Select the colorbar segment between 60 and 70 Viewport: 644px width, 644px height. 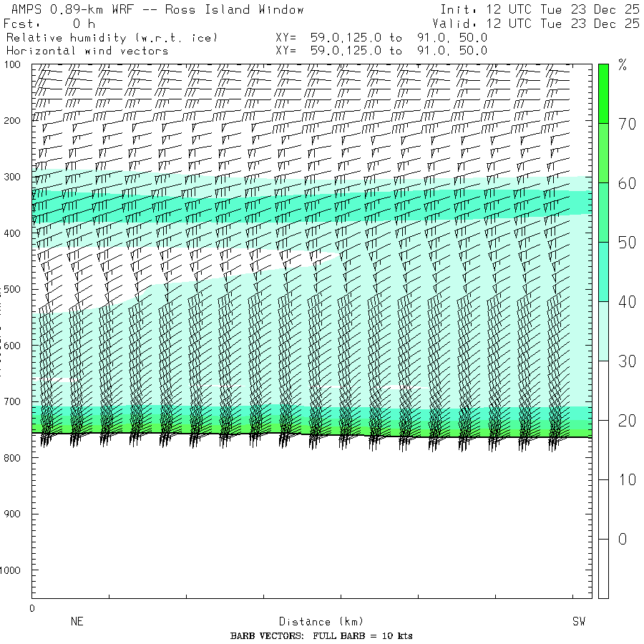(603, 152)
